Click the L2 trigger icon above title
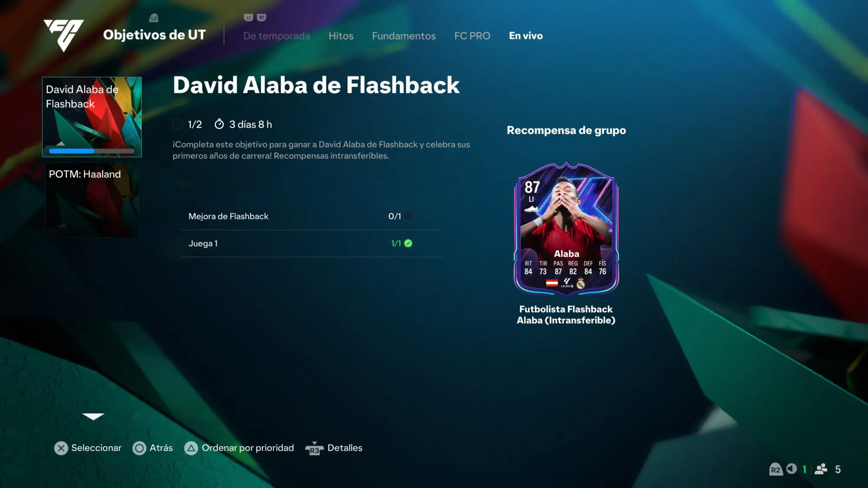The image size is (868, 488). [154, 18]
